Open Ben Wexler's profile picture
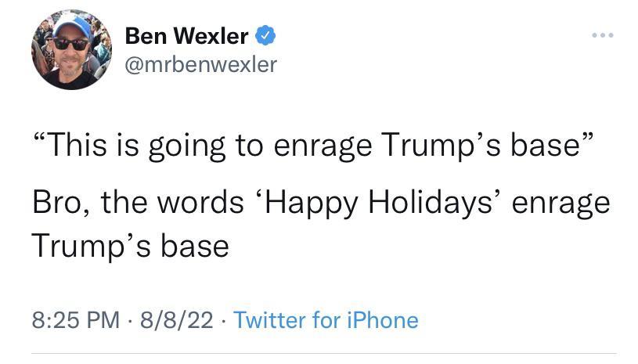Viewport: 638px width, 364px height. coord(71,50)
